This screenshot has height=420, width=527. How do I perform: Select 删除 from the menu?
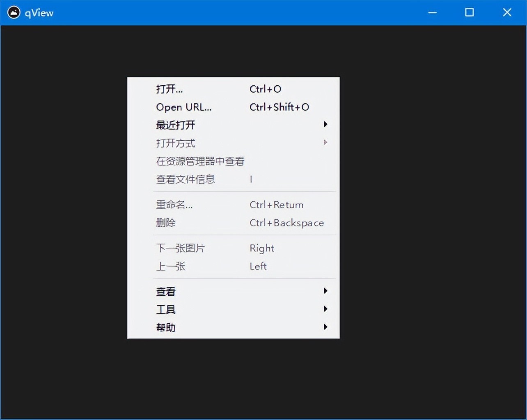point(233,223)
